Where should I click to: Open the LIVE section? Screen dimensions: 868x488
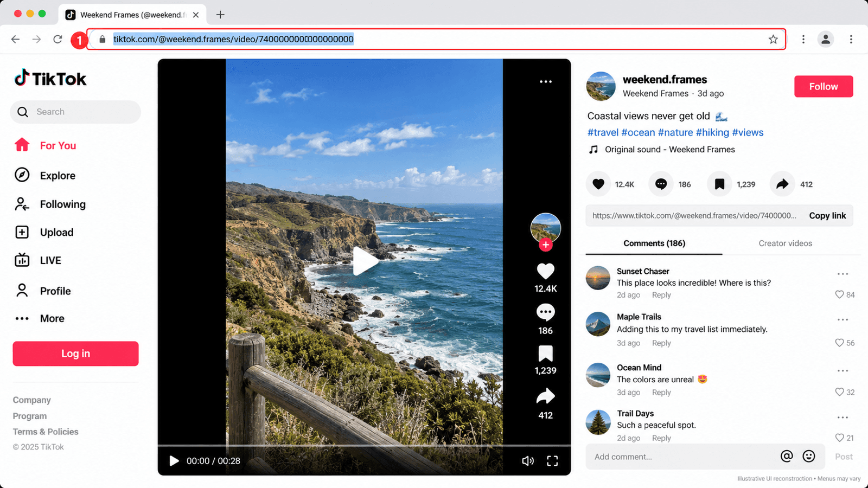(38, 260)
